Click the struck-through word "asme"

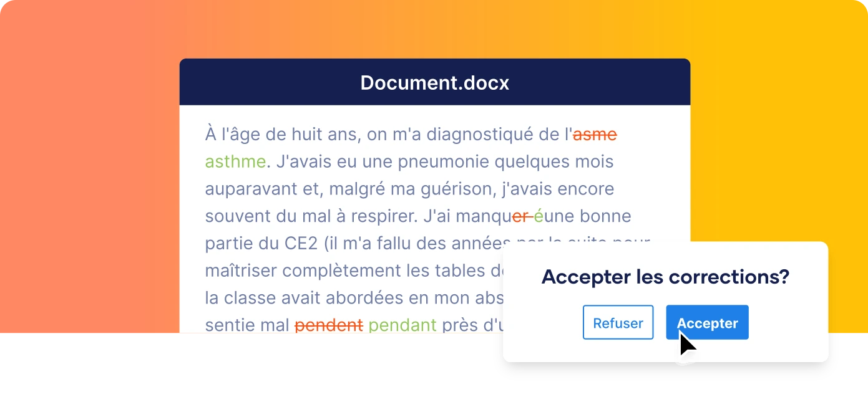[595, 134]
